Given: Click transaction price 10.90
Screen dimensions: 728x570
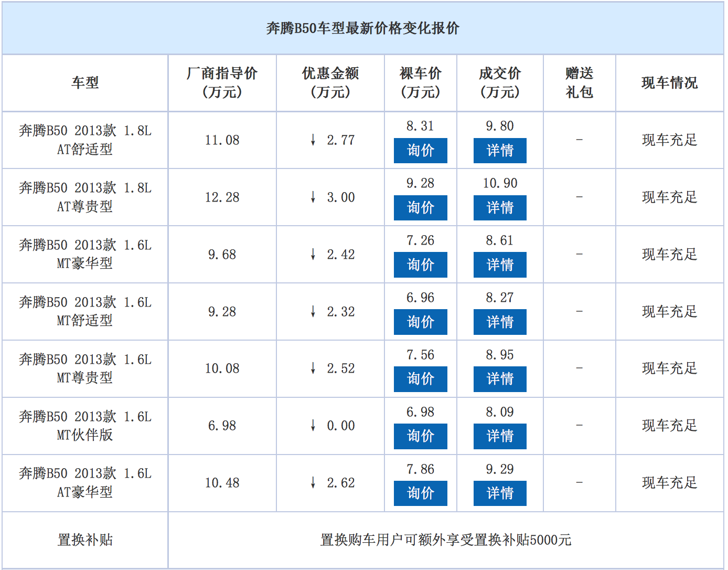Looking at the screenshot, I should click(x=500, y=183).
